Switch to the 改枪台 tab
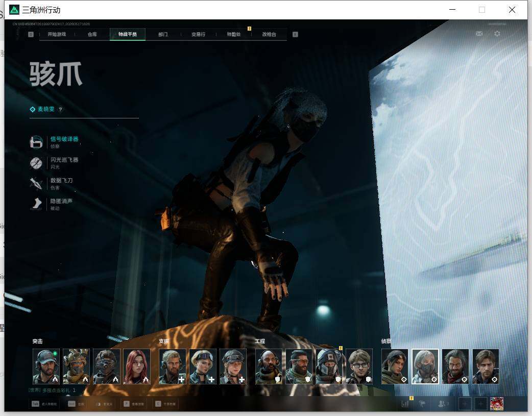Image resolution: width=532 pixels, height=416 pixels. point(269,34)
